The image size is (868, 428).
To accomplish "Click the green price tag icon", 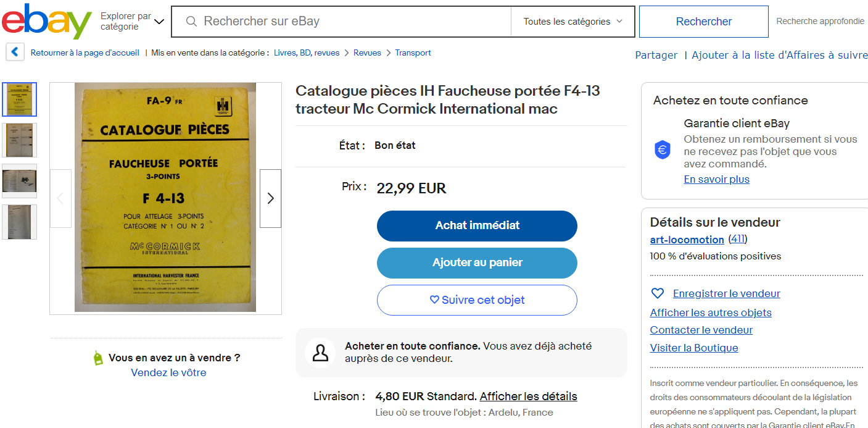I will pos(97,358).
